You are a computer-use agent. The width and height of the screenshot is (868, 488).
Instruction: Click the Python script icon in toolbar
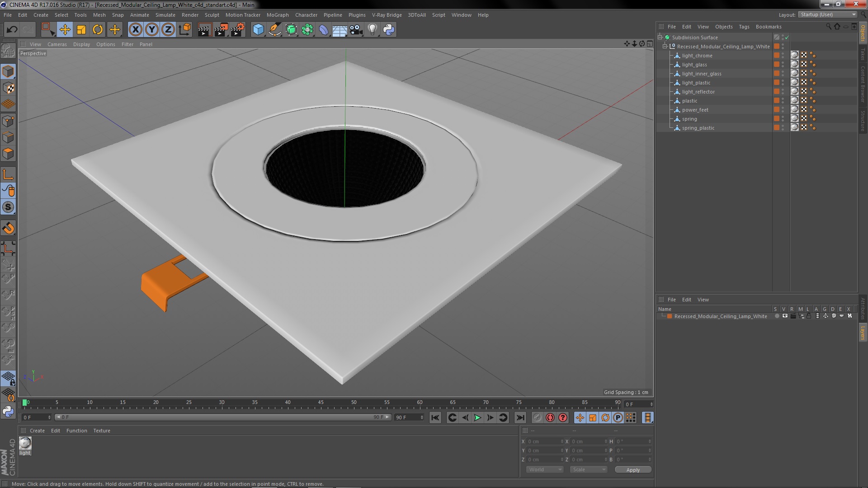(389, 30)
